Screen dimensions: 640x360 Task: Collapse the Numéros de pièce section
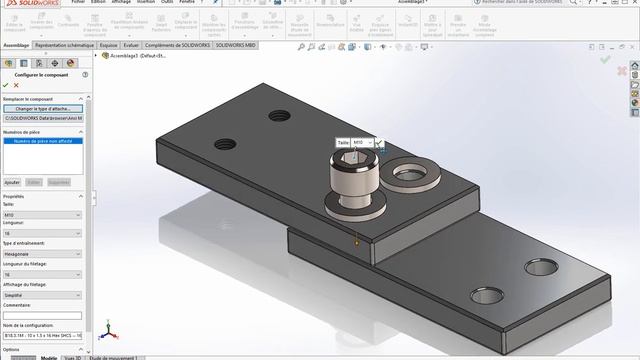pyautogui.click(x=80, y=132)
